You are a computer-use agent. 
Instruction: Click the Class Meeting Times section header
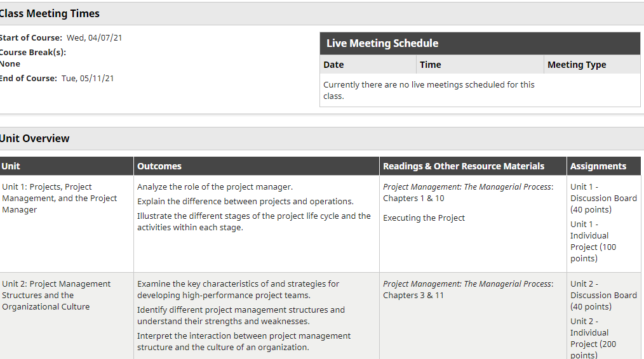(322, 13)
